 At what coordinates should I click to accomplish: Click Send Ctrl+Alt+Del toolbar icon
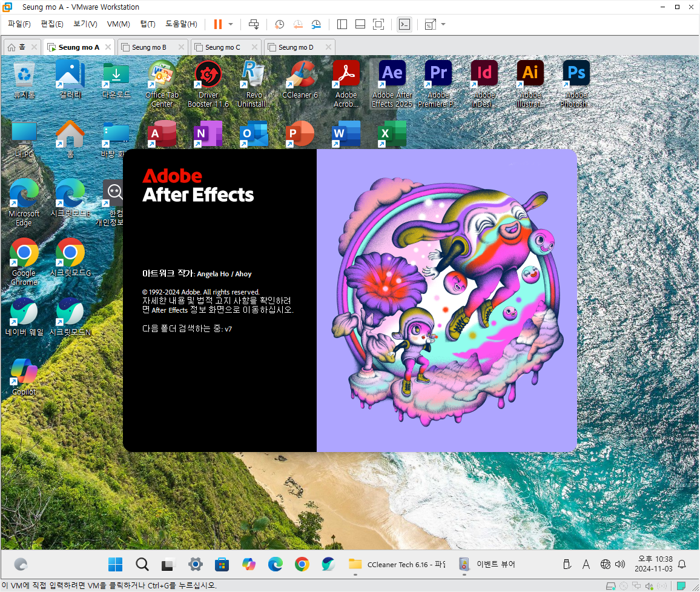click(254, 24)
